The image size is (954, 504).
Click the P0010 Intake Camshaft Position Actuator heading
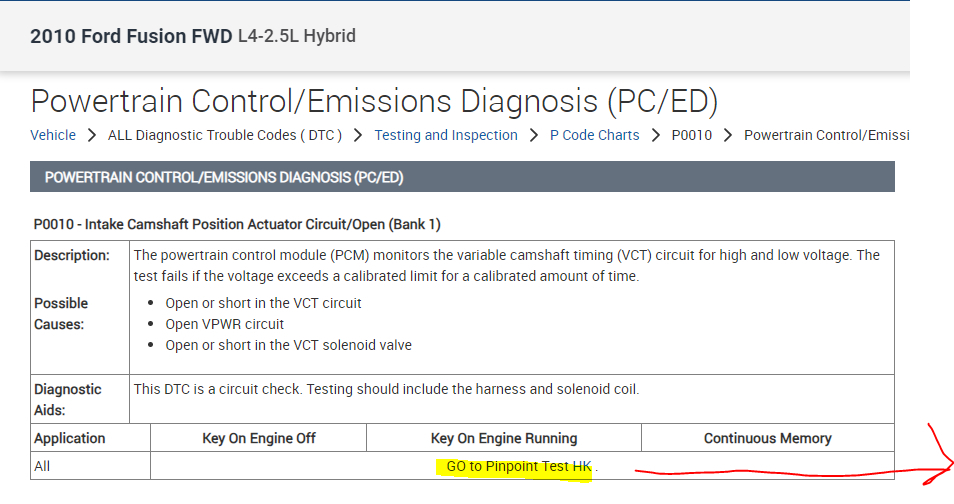pyautogui.click(x=237, y=224)
